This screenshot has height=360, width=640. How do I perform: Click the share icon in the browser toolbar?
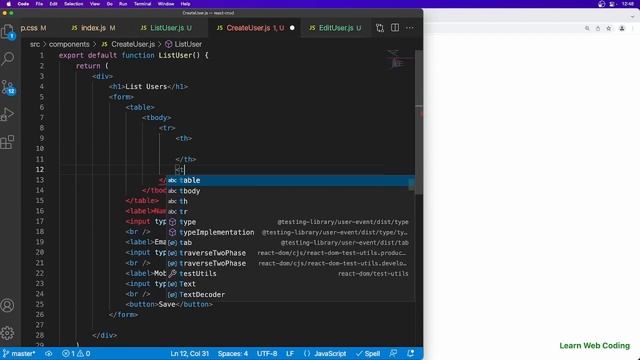598,28
